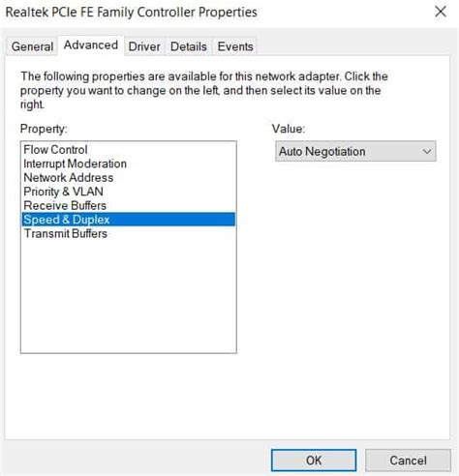
Task: Click the dialog title bar text
Action: click(x=132, y=13)
